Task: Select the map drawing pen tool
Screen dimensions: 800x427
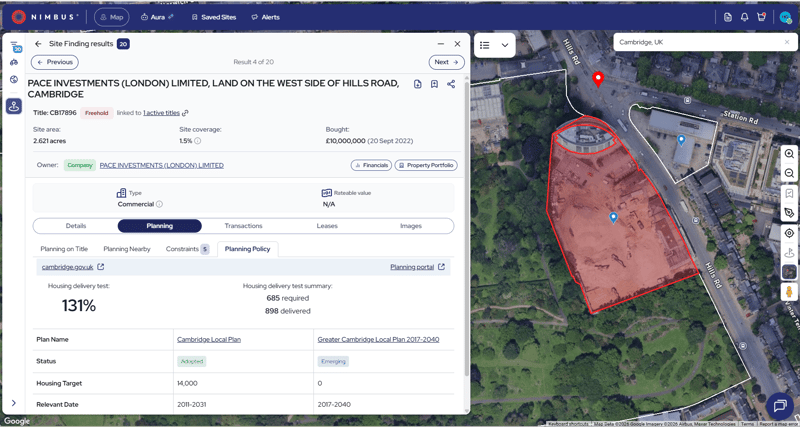Action: coord(789,213)
